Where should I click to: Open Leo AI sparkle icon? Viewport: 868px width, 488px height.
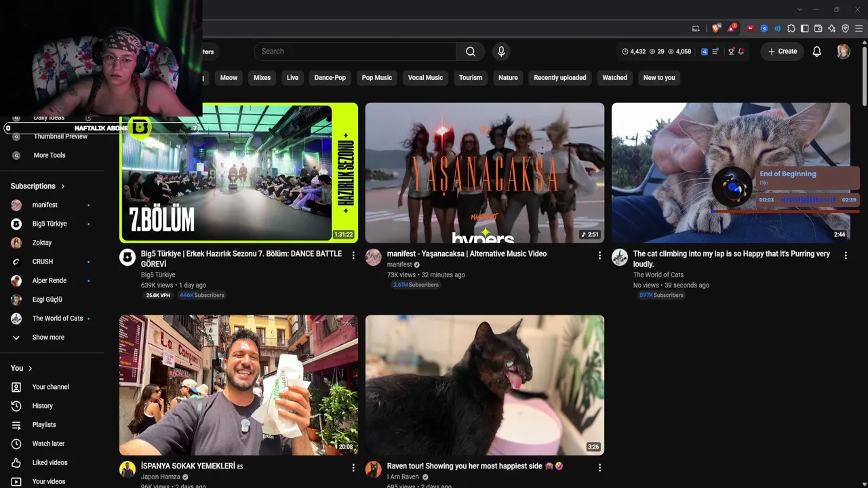[x=832, y=28]
